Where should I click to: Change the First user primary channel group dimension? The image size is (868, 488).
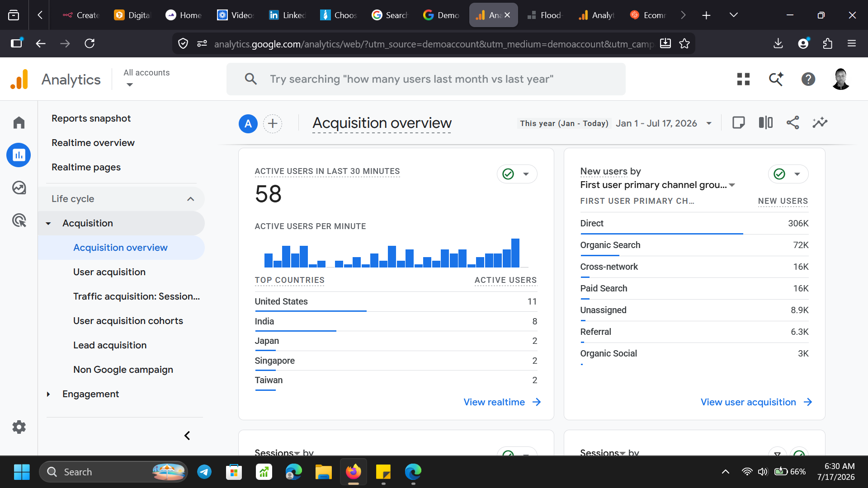click(x=657, y=185)
